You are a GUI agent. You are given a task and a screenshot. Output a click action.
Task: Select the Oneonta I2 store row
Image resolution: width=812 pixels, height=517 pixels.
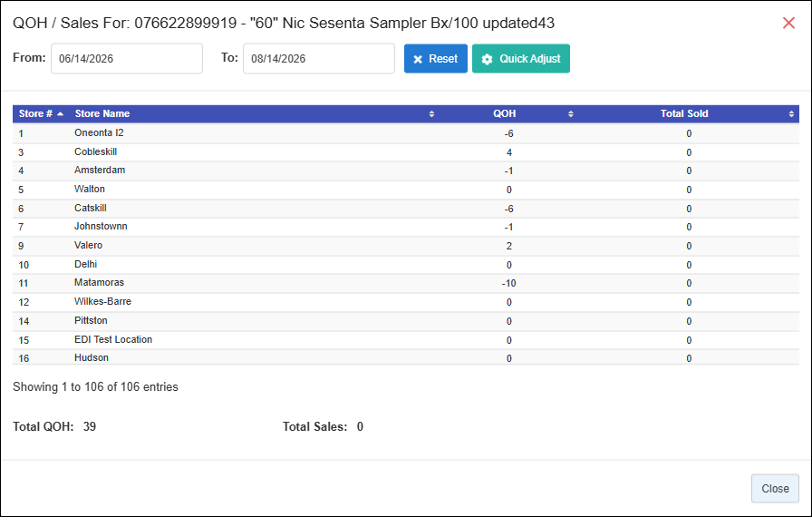pyautogui.click(x=405, y=133)
